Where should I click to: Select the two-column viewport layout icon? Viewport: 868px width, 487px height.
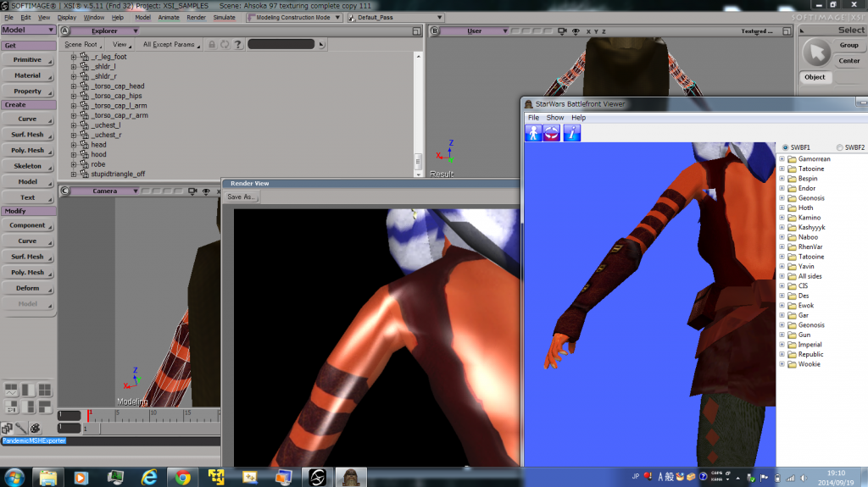[x=28, y=390]
